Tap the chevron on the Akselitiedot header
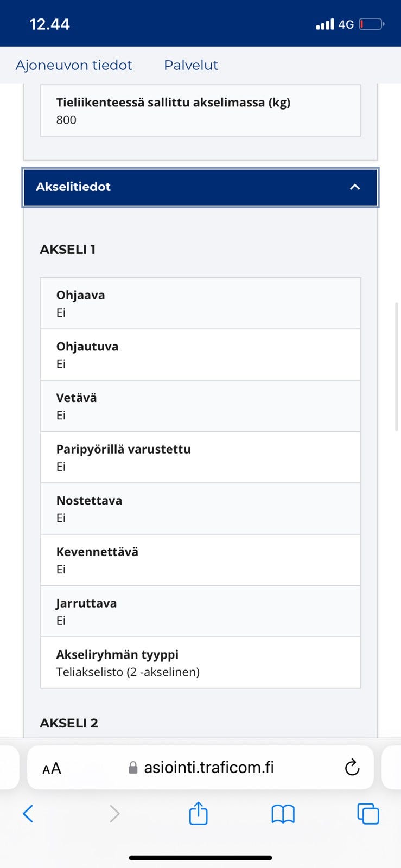The image size is (401, 868). coord(355,187)
